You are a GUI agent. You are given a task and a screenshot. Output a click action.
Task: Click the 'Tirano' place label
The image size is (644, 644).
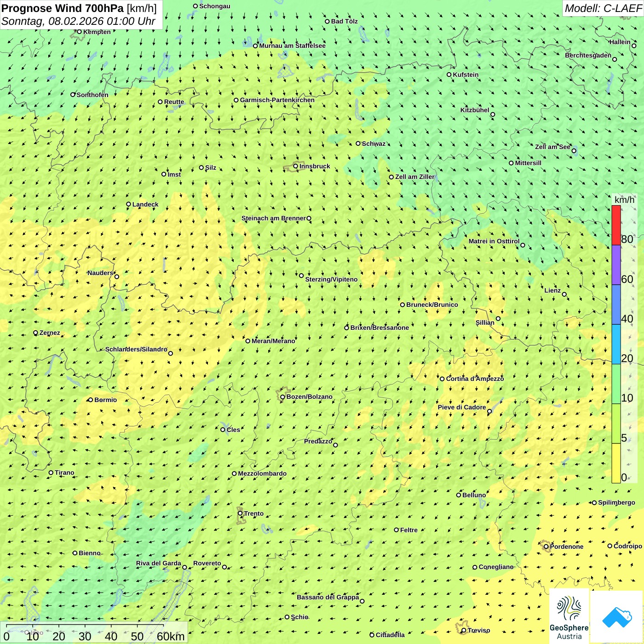64,472
